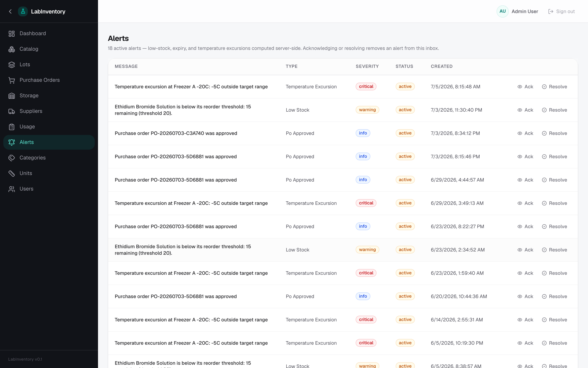The height and width of the screenshot is (368, 588).
Task: Ack the 6/23/2026 2:34:52 AM alert
Action: [x=525, y=250]
